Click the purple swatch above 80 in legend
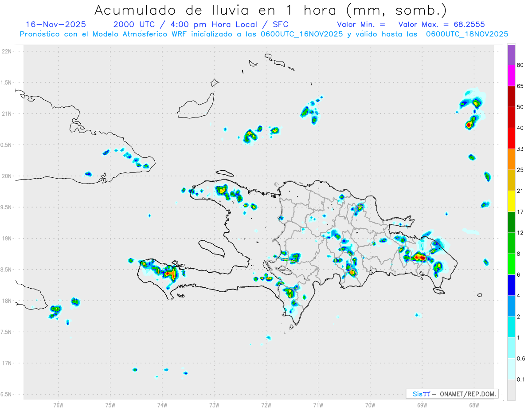Viewport: 532px width, 411px height. tap(511, 55)
